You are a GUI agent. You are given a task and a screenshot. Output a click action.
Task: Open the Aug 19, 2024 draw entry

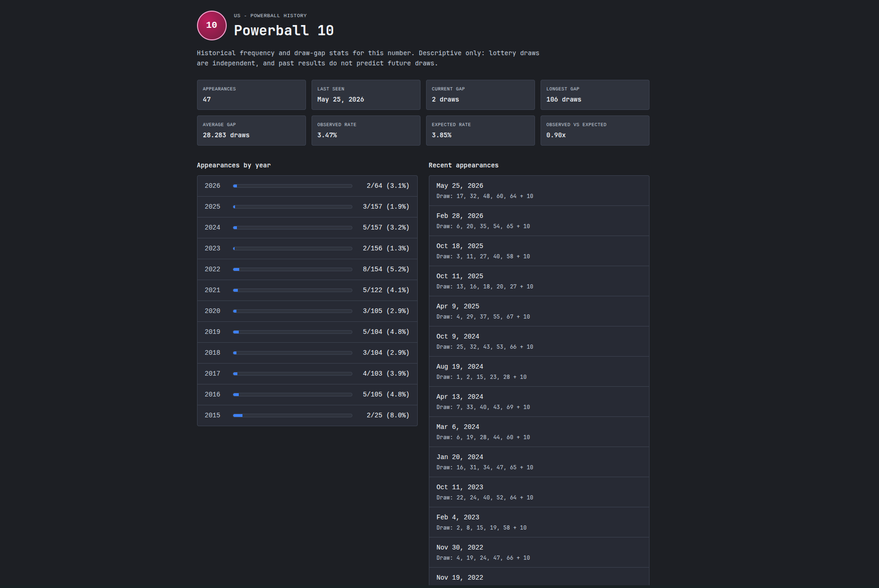point(539,371)
